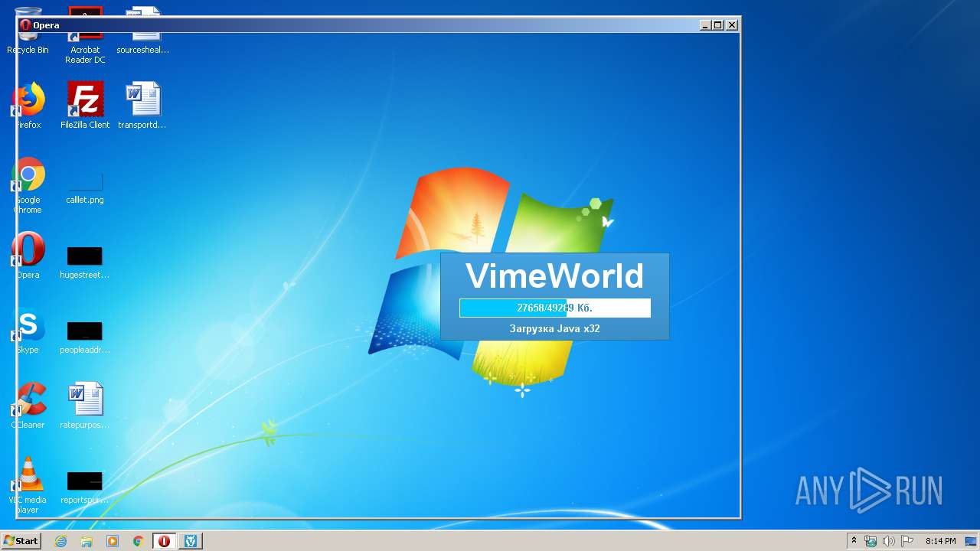
Task: Open Chrome from the taskbar
Action: coord(139,541)
